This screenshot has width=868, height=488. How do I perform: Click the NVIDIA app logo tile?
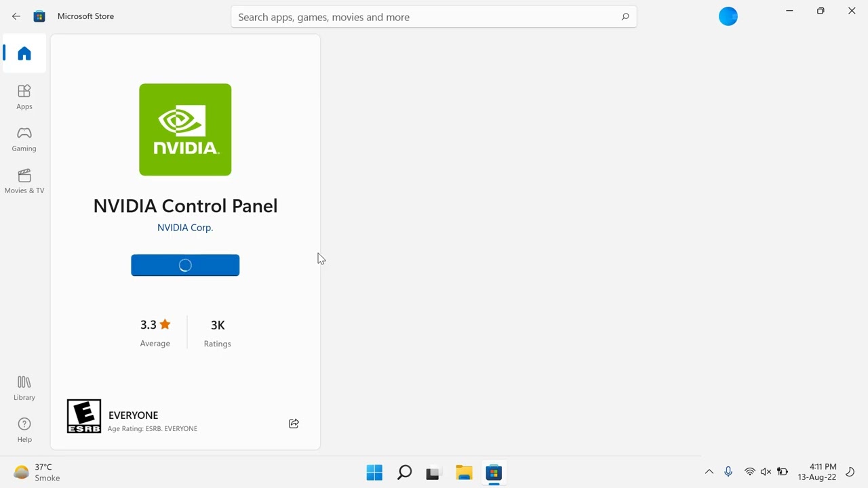pos(185,129)
